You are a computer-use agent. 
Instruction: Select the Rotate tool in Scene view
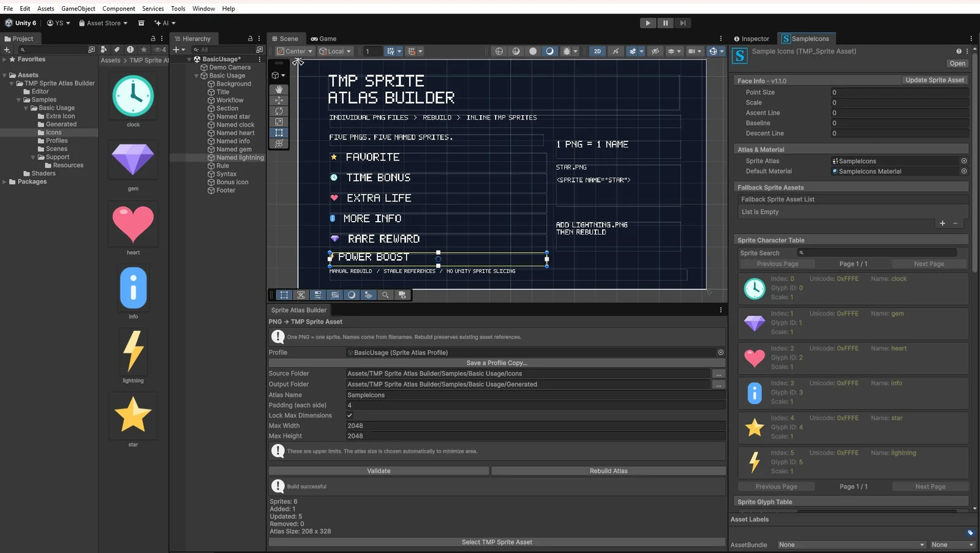pos(279,111)
